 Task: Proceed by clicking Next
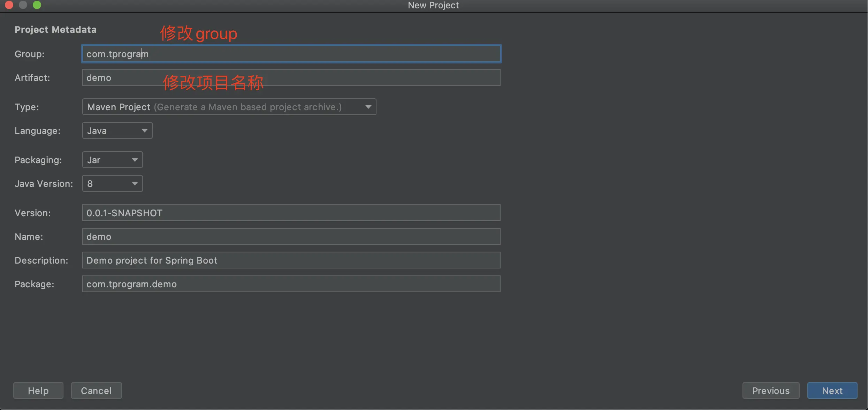[832, 390]
